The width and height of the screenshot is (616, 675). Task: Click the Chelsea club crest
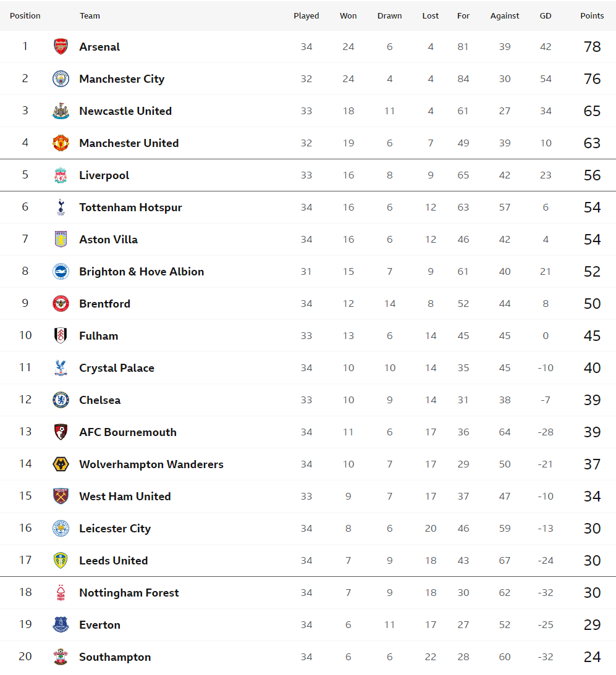(61, 400)
